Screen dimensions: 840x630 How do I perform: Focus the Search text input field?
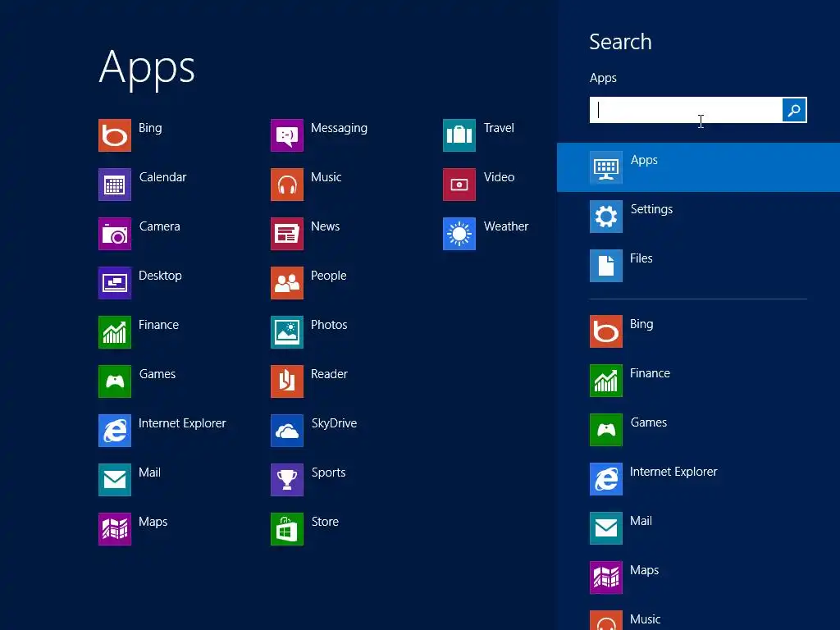click(x=687, y=110)
